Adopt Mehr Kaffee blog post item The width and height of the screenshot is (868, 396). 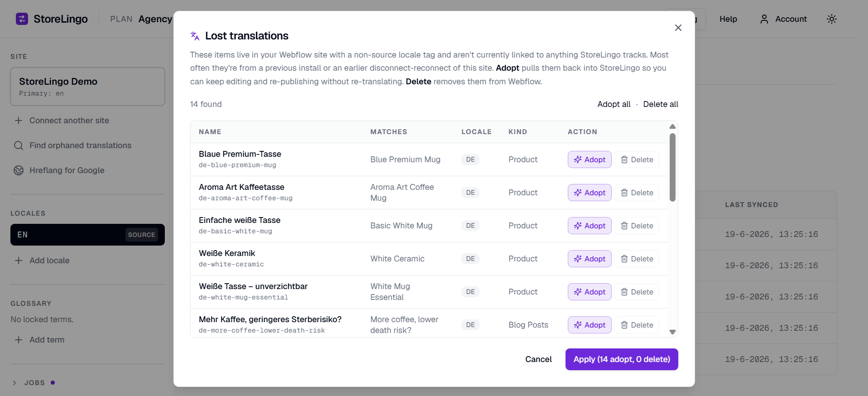(x=590, y=325)
